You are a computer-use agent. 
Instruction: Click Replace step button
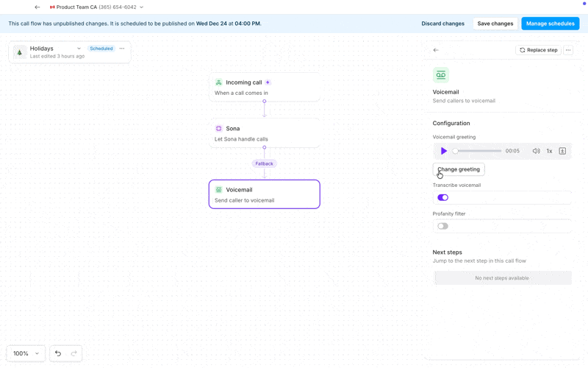point(538,50)
